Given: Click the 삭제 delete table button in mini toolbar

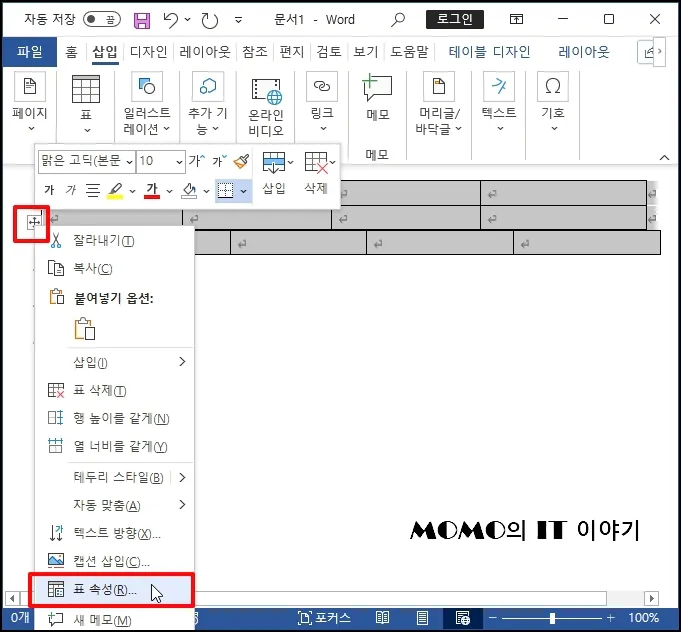Looking at the screenshot, I should (319, 172).
